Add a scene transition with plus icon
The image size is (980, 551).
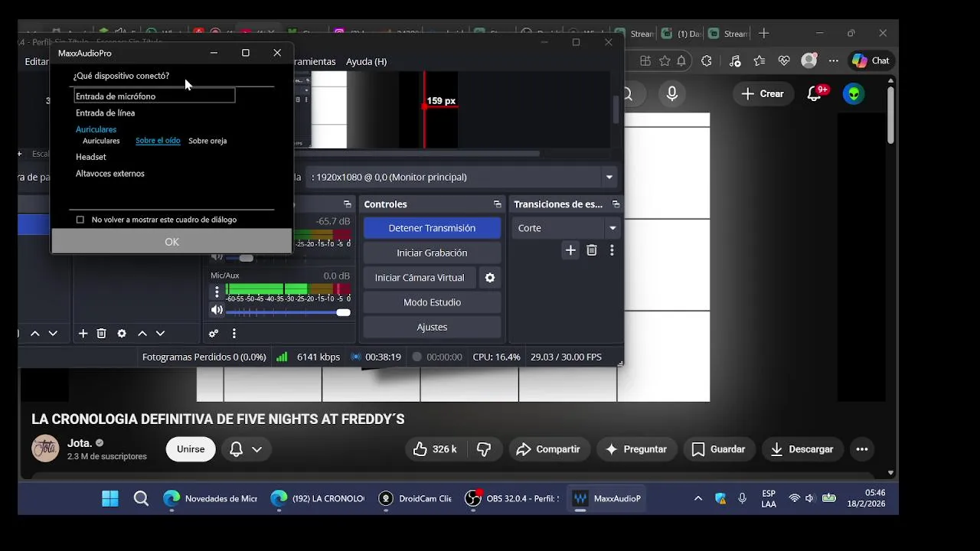point(570,250)
